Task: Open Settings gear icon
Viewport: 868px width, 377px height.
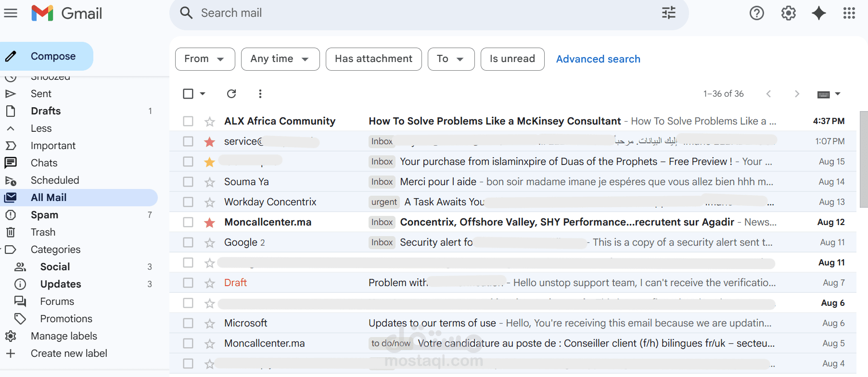Action: (788, 13)
